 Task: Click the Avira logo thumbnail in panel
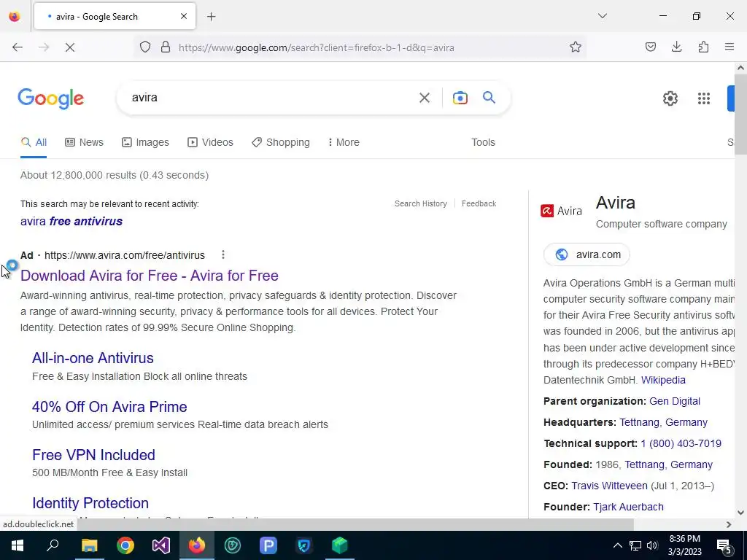point(561,211)
